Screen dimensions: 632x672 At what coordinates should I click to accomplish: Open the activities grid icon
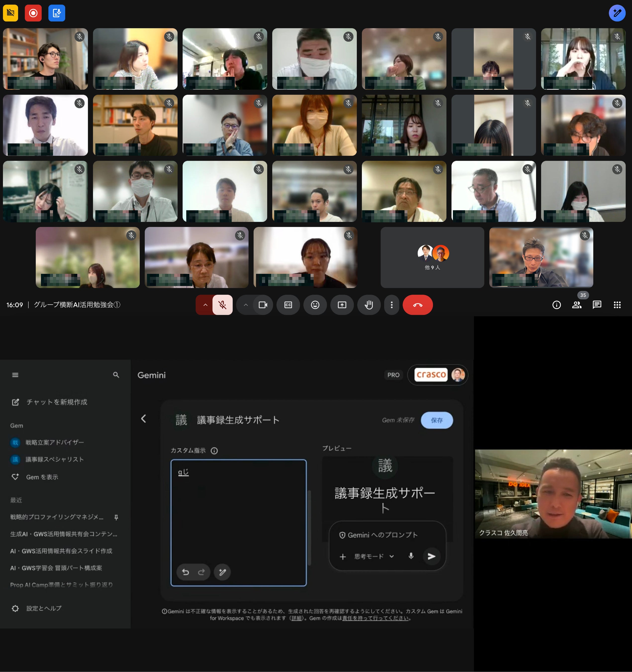617,305
